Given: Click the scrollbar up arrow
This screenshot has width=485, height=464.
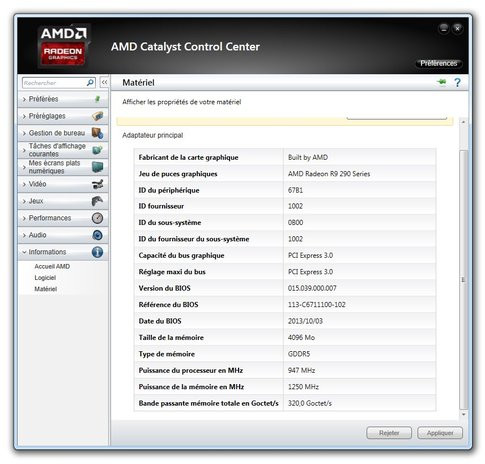Looking at the screenshot, I should 463,122.
